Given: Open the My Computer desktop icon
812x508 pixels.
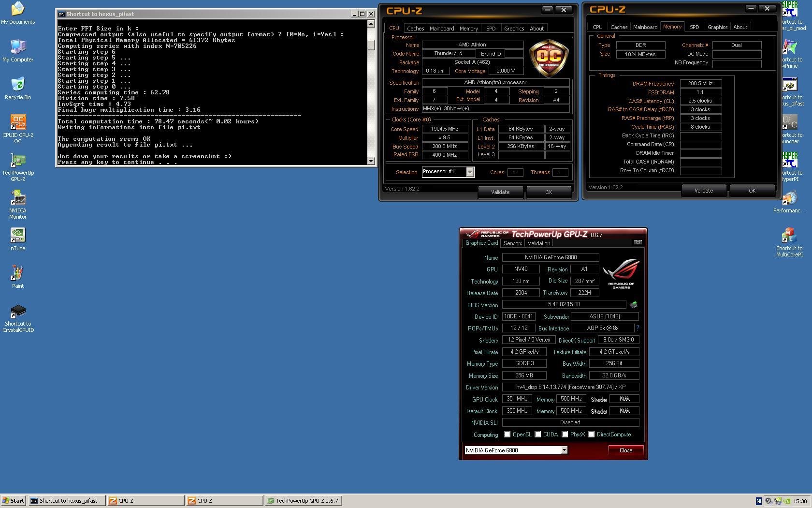Looking at the screenshot, I should pyautogui.click(x=18, y=51).
